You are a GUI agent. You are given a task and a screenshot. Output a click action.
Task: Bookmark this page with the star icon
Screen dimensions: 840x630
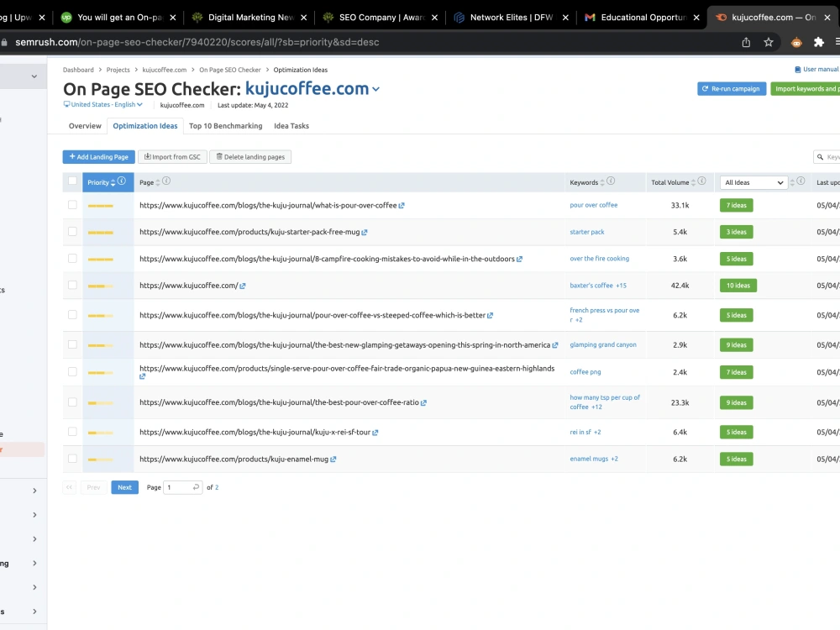769,42
